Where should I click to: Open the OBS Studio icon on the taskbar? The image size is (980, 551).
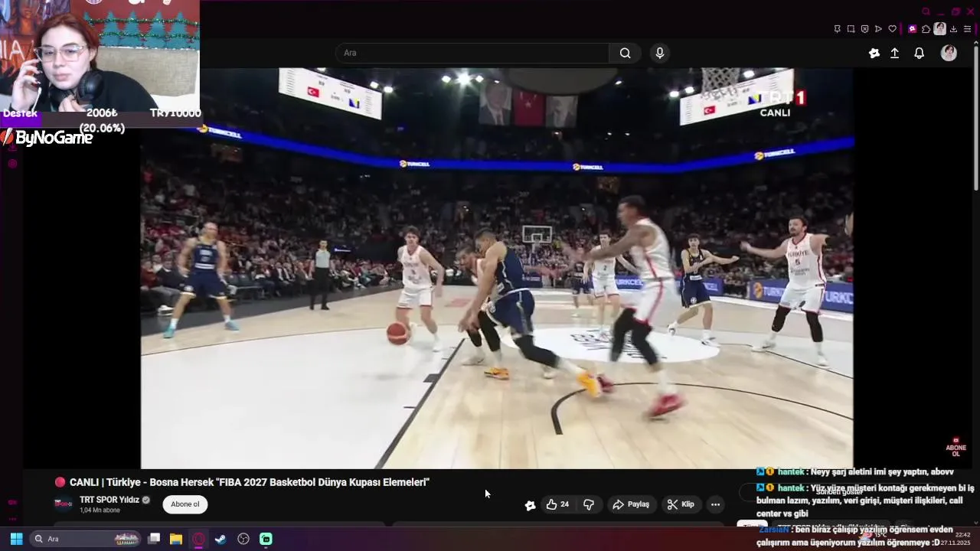pyautogui.click(x=243, y=539)
